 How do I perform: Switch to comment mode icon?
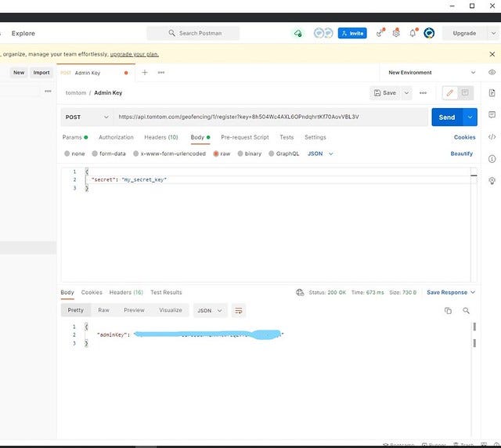pos(465,92)
